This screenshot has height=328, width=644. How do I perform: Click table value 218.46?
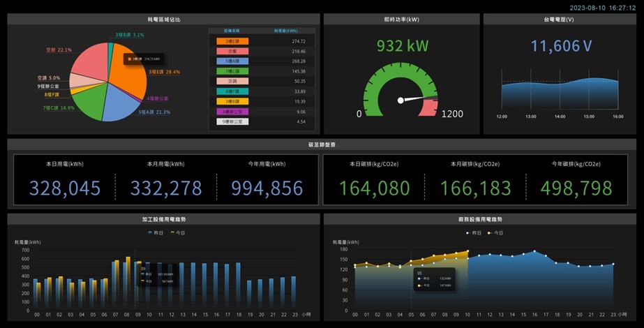pos(299,52)
